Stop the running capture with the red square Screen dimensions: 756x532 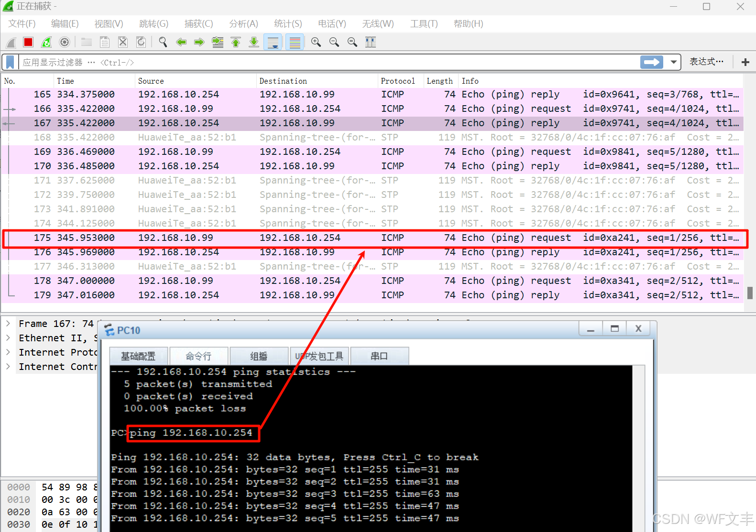[28, 43]
